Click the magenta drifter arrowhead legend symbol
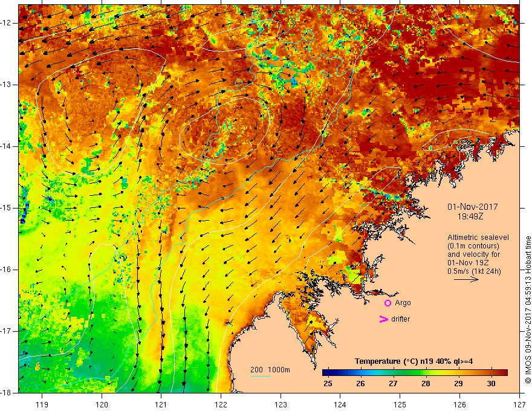The width and height of the screenshot is (532, 411). [x=383, y=319]
